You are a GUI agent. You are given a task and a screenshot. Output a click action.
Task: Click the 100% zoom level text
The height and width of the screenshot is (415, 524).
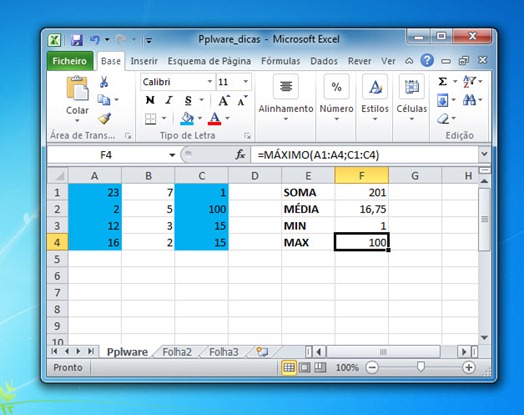(347, 368)
